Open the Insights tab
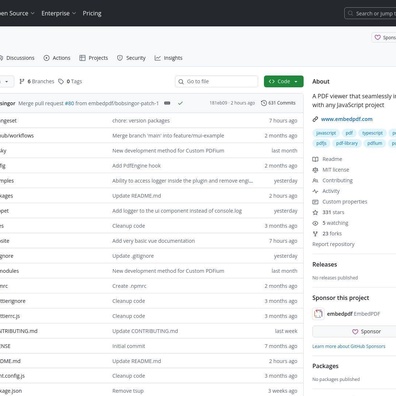396x396 pixels. [168, 58]
